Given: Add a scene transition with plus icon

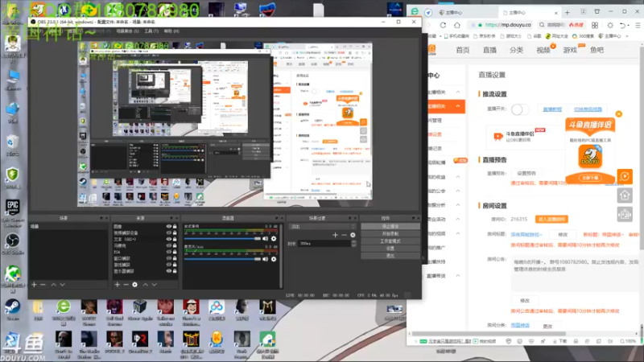Looking at the screenshot, I should tap(335, 235).
